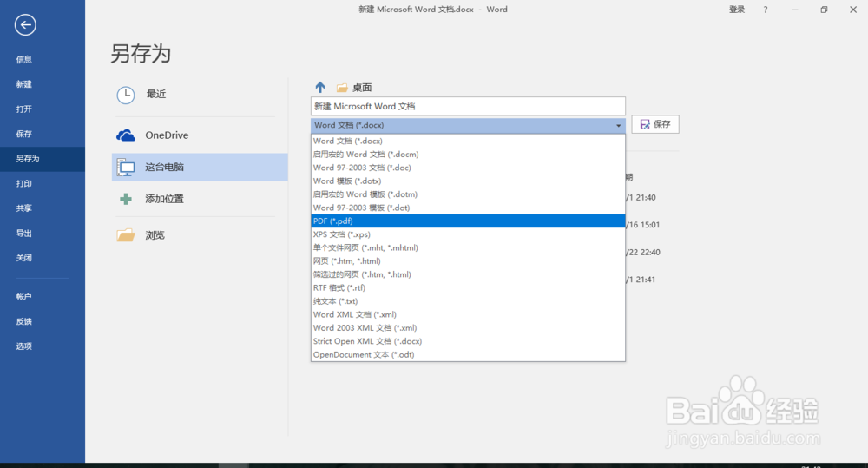Select Word 文档 (*.docx) in the list
Image resolution: width=868 pixels, height=468 pixels.
[x=469, y=142]
